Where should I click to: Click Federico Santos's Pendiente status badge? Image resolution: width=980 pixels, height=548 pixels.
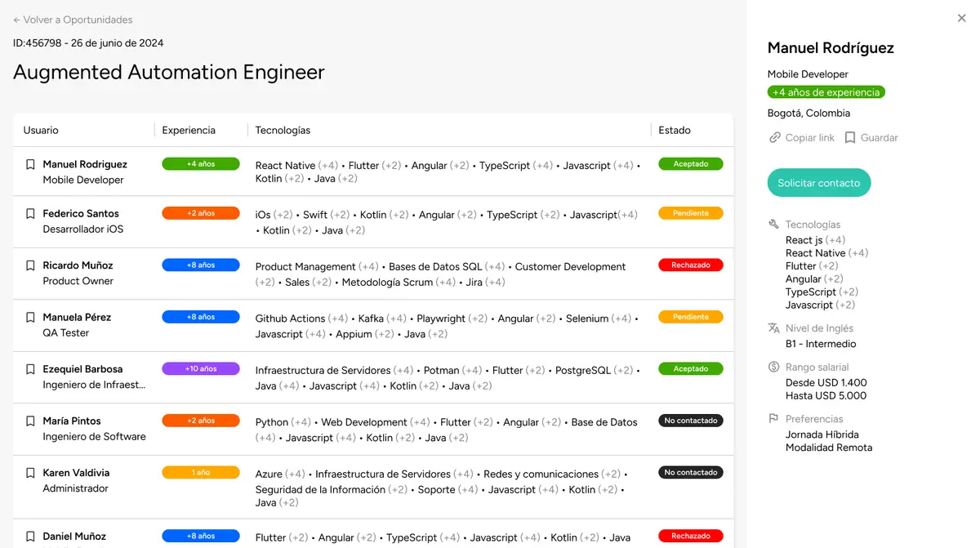691,213
